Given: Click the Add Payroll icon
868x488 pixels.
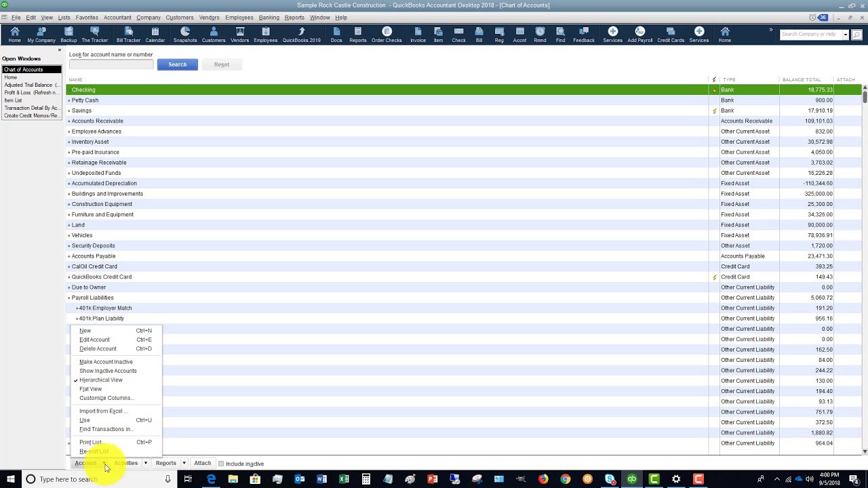Looking at the screenshot, I should 640,35.
